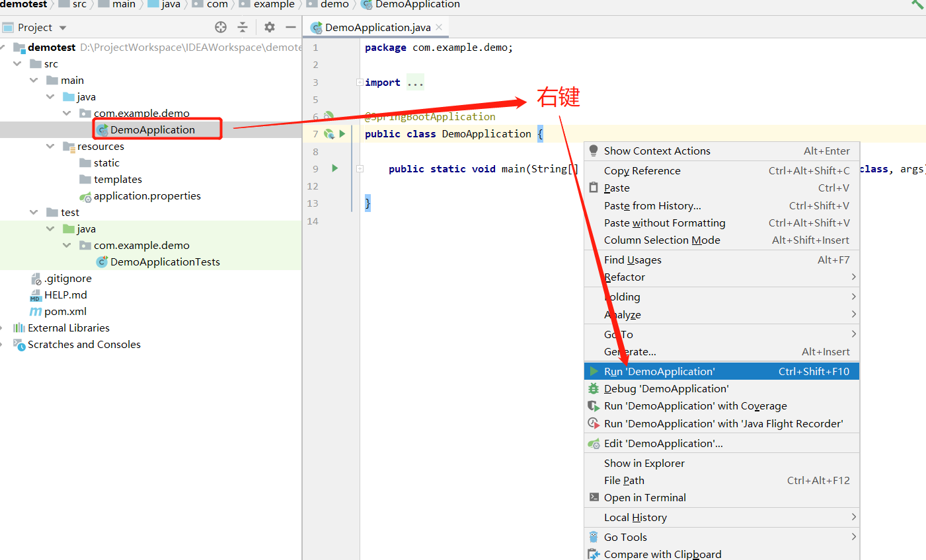Choose Copy Reference menu item

[x=722, y=170]
